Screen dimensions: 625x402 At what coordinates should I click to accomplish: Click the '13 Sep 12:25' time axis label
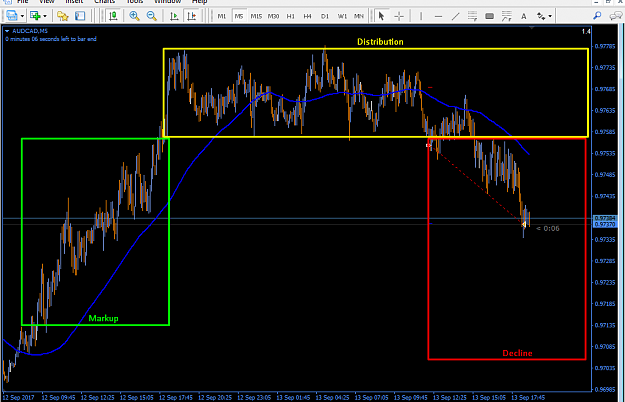pos(450,398)
